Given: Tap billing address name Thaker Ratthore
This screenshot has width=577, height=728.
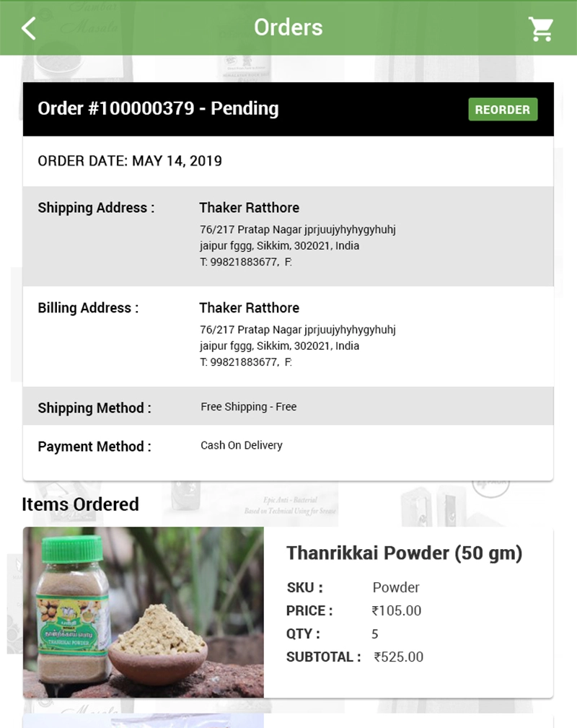Looking at the screenshot, I should click(x=249, y=308).
